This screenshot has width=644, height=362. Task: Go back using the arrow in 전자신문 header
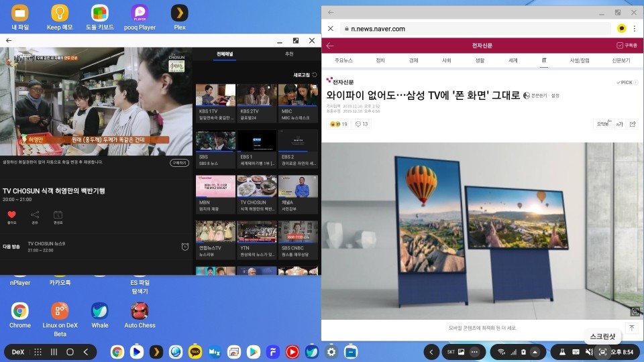[330, 46]
